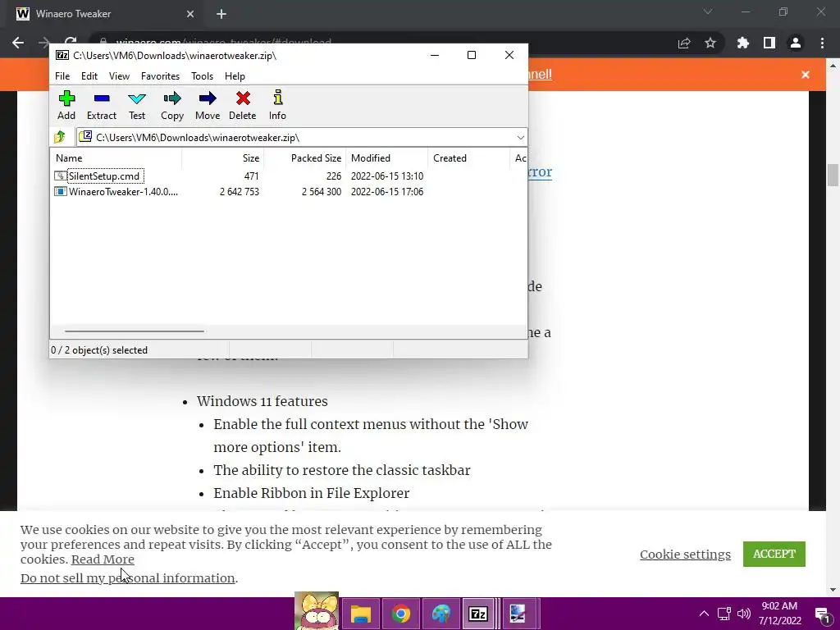Click the 7-Zip taskbar icon
Screen dimensions: 840x630
click(x=478, y=614)
